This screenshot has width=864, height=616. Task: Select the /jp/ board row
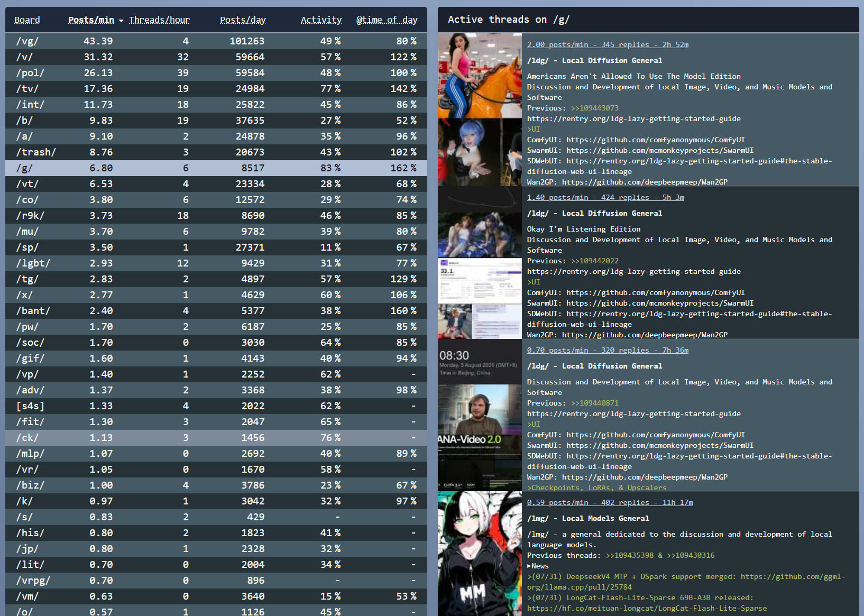tap(216, 549)
